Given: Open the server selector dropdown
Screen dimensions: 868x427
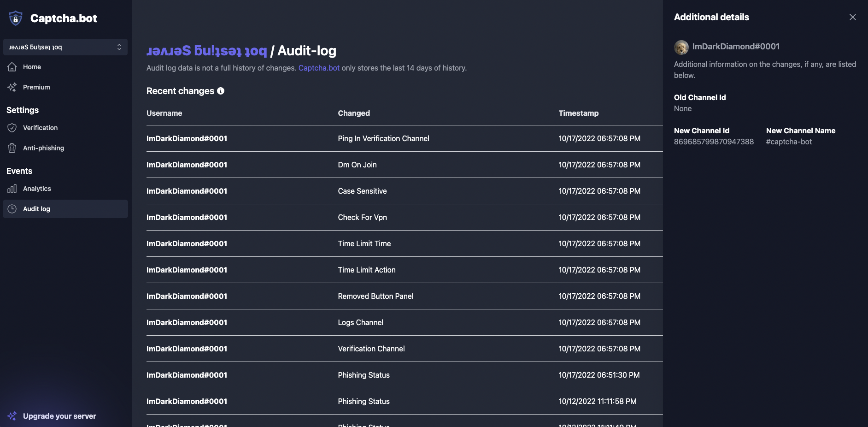Looking at the screenshot, I should [65, 47].
